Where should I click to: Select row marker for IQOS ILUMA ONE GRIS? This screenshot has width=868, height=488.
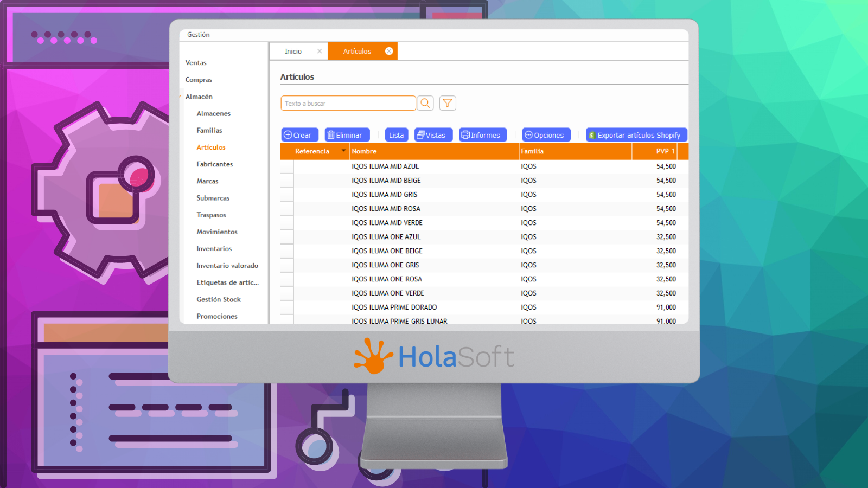(287, 265)
